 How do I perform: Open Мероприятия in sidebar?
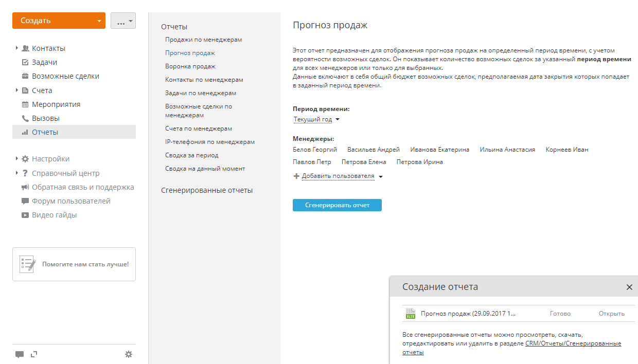point(56,104)
